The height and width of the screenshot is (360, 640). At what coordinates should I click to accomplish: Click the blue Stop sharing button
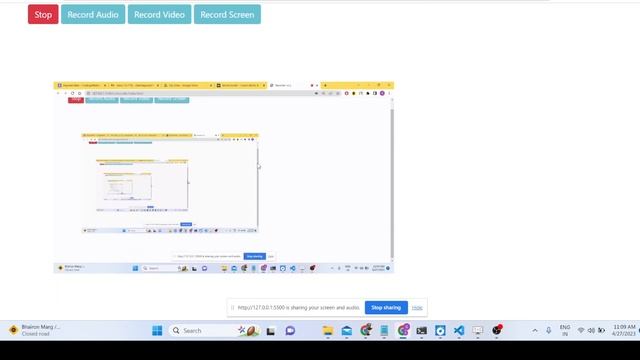386,308
